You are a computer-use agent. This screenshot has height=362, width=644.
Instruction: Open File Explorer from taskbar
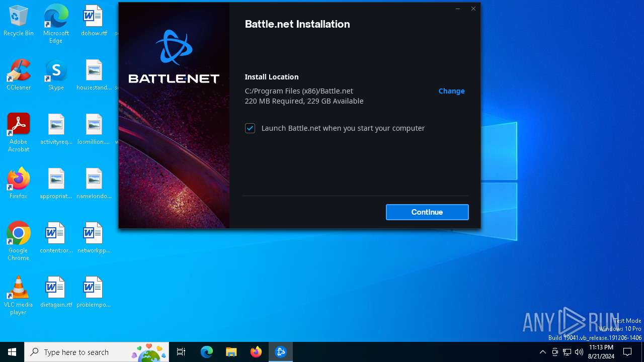coord(231,352)
